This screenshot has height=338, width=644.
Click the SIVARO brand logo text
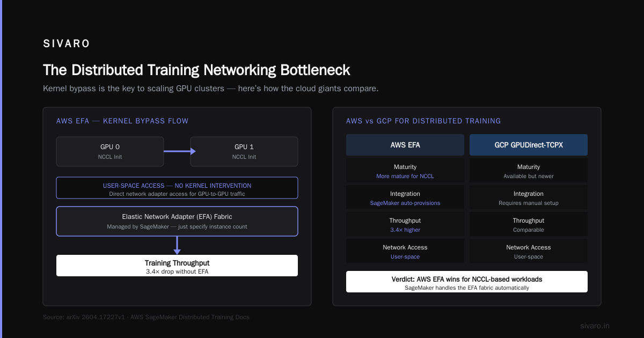tap(67, 44)
